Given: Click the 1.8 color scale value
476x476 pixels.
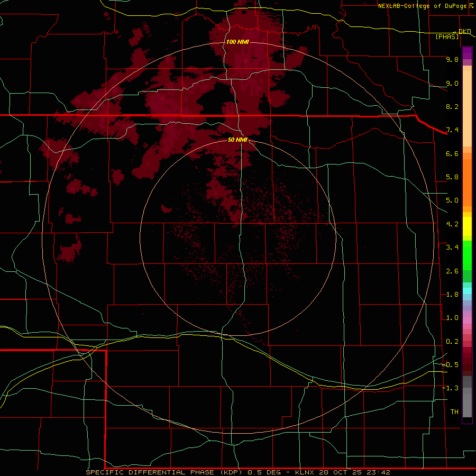Looking at the screenshot, I should tap(452, 295).
